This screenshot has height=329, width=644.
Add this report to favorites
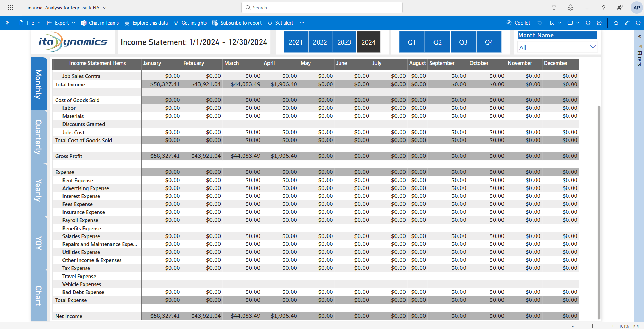tap(616, 23)
